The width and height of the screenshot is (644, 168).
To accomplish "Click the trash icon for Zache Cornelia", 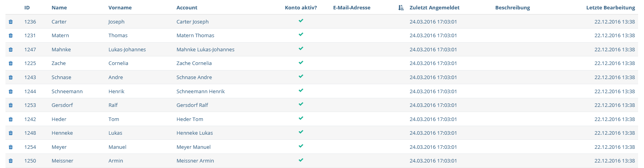I will (x=11, y=63).
